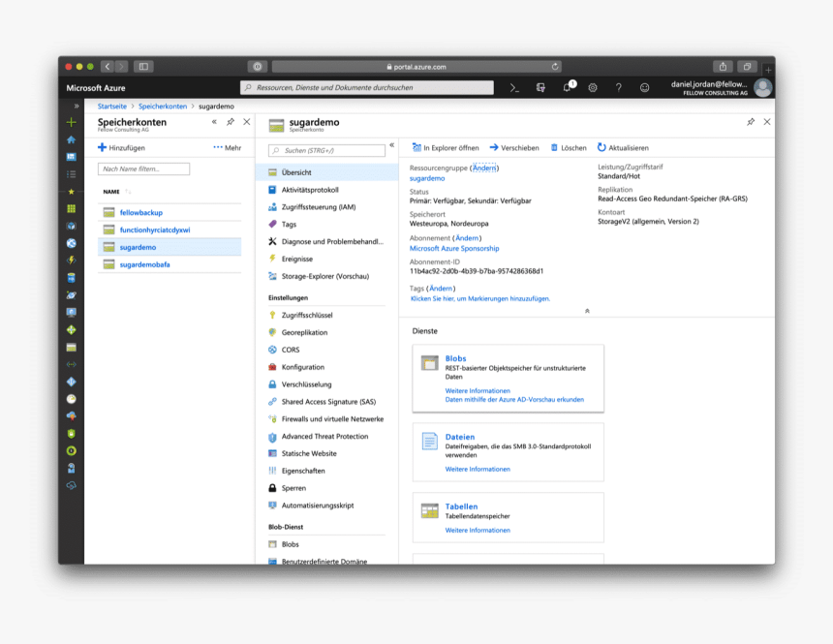Expand the left sidebar with double chevron
833x644 pixels.
click(77, 106)
